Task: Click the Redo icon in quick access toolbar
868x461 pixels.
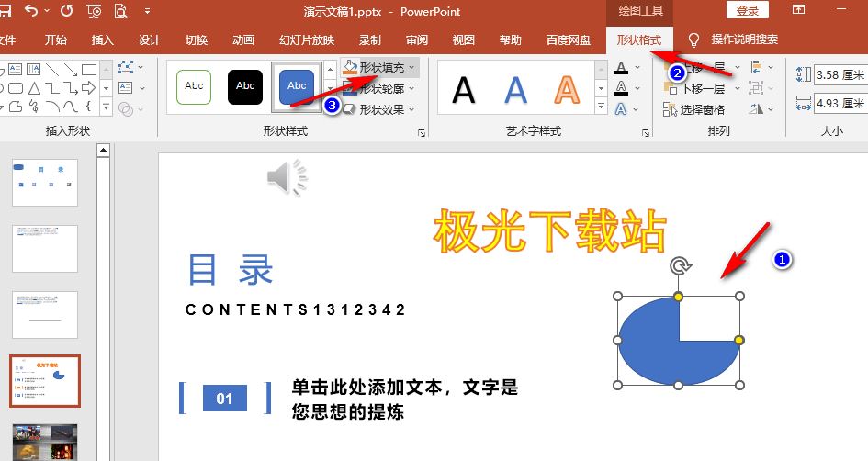Action: point(65,12)
